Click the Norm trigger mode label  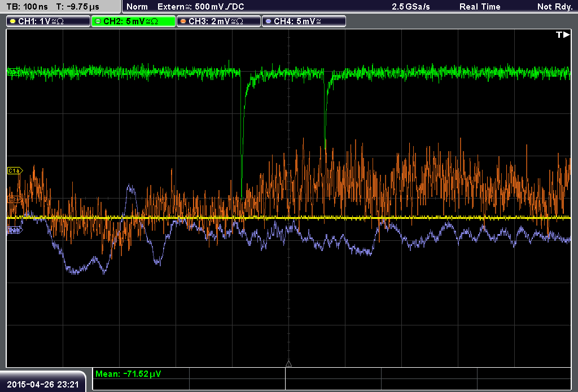[x=137, y=7]
